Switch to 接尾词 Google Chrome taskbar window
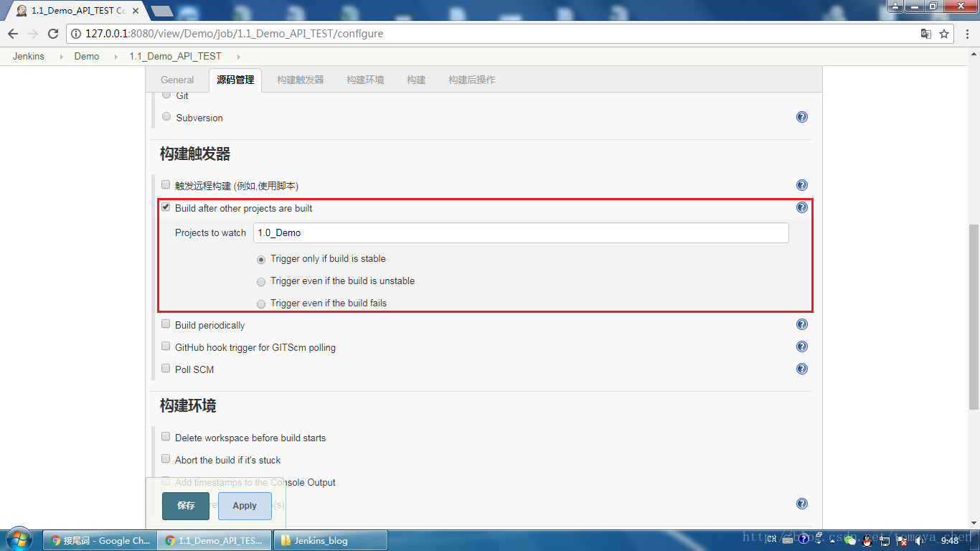This screenshot has width=980, height=551. [x=101, y=540]
